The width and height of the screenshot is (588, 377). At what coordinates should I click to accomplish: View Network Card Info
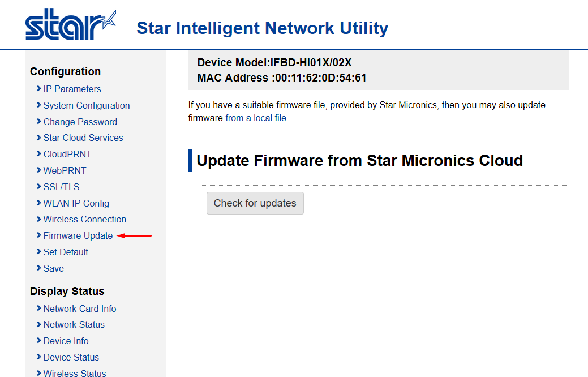pyautogui.click(x=79, y=309)
